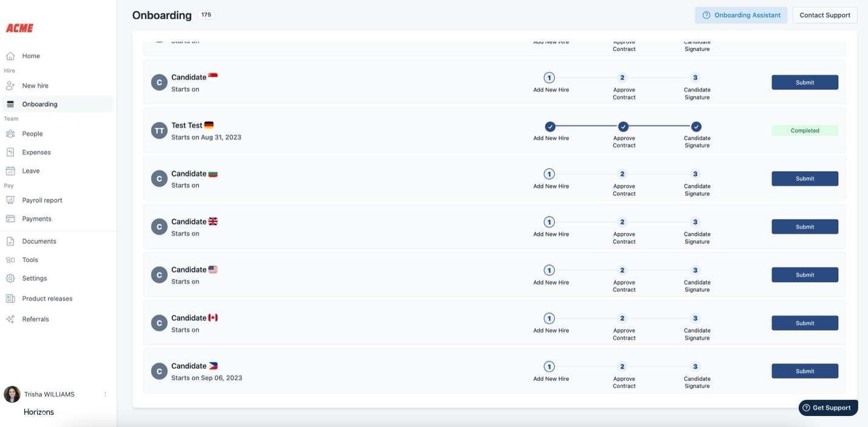Image resolution: width=868 pixels, height=427 pixels.
Task: Select the Onboarding menu item
Action: coord(39,104)
